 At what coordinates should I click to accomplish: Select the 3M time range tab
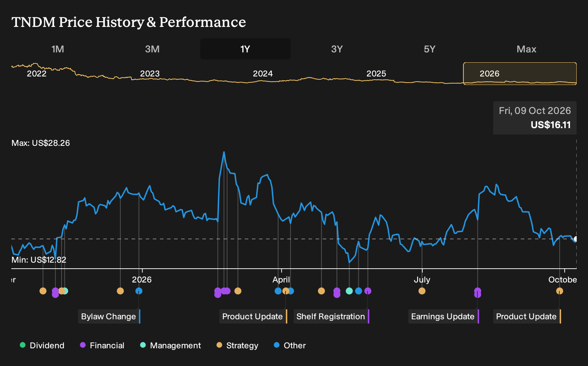tap(152, 49)
